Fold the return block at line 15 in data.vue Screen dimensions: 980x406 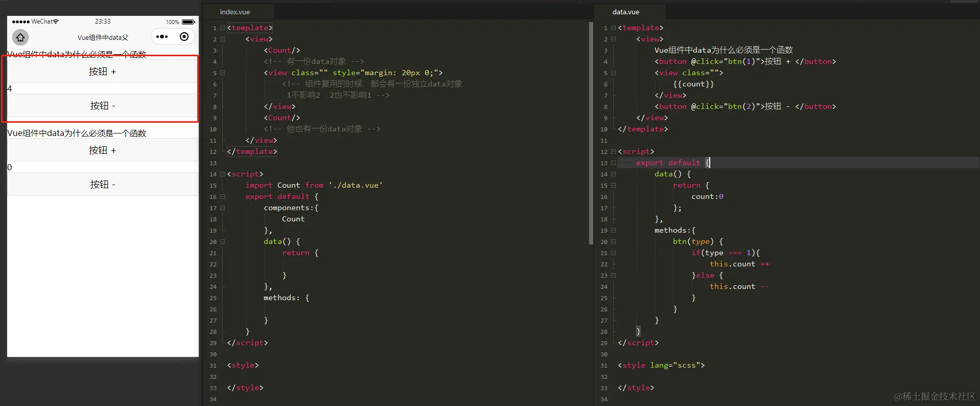614,186
